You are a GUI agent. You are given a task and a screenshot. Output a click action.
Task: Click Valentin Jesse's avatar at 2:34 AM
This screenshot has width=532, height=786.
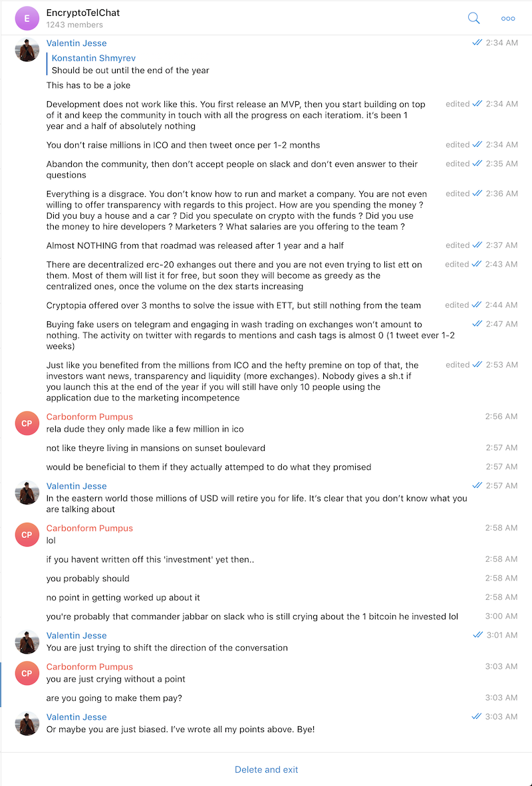[27, 50]
